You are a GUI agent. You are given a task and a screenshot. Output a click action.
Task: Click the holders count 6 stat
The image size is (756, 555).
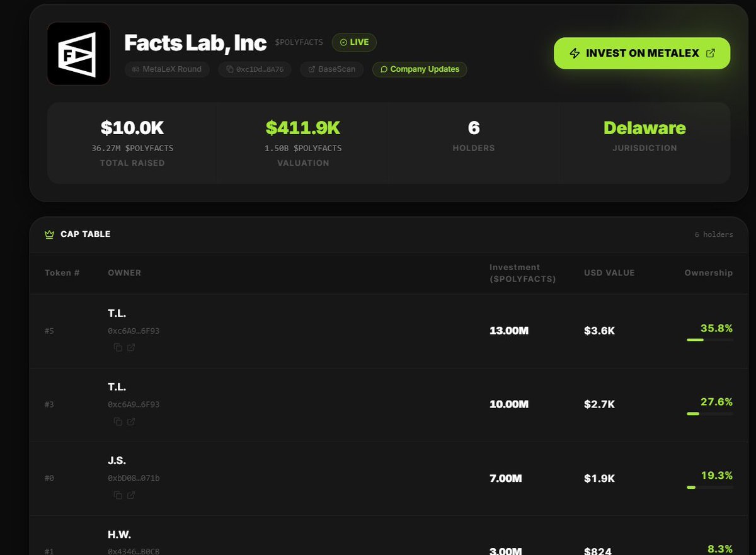[474, 129]
